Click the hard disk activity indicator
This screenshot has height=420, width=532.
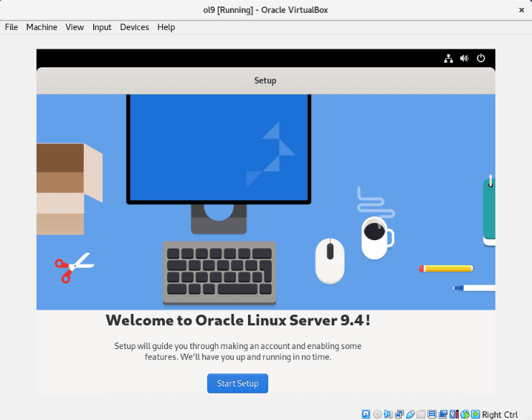pos(366,414)
